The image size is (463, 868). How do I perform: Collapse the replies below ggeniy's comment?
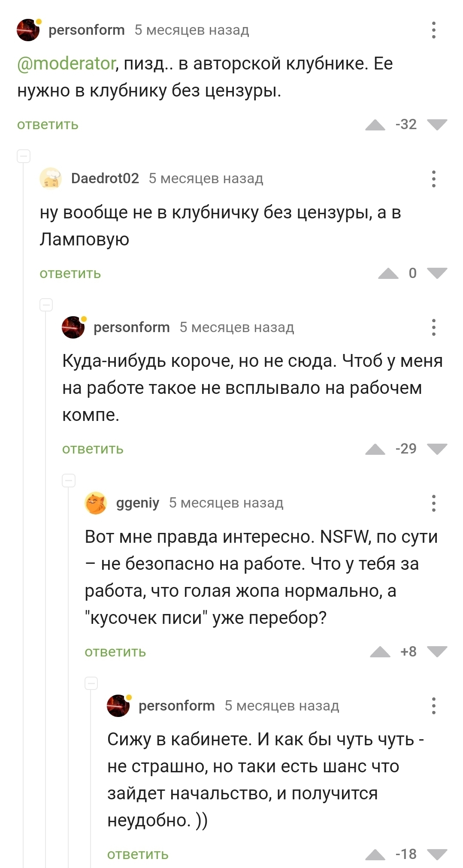pyautogui.click(x=91, y=683)
